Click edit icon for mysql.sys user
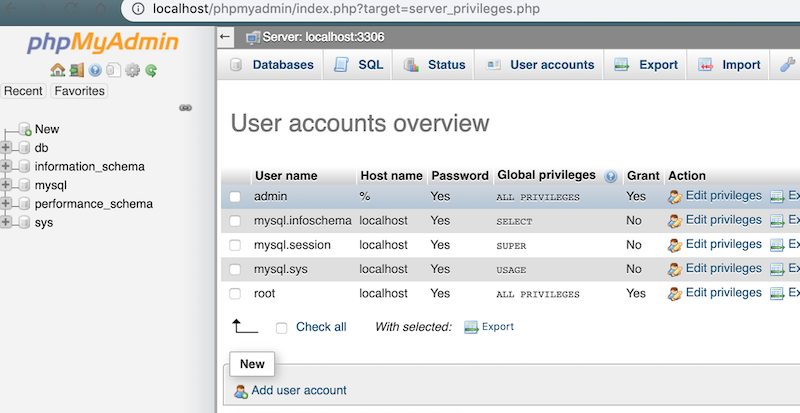 [x=674, y=269]
